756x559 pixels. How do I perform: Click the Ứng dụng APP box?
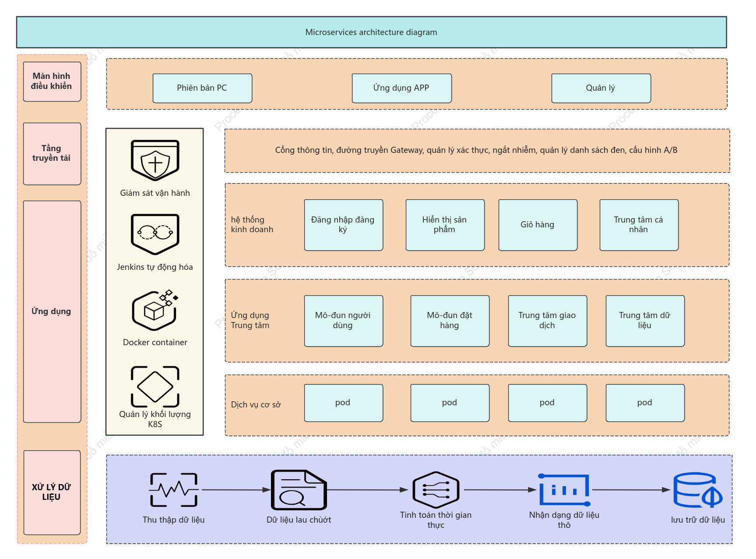401,88
